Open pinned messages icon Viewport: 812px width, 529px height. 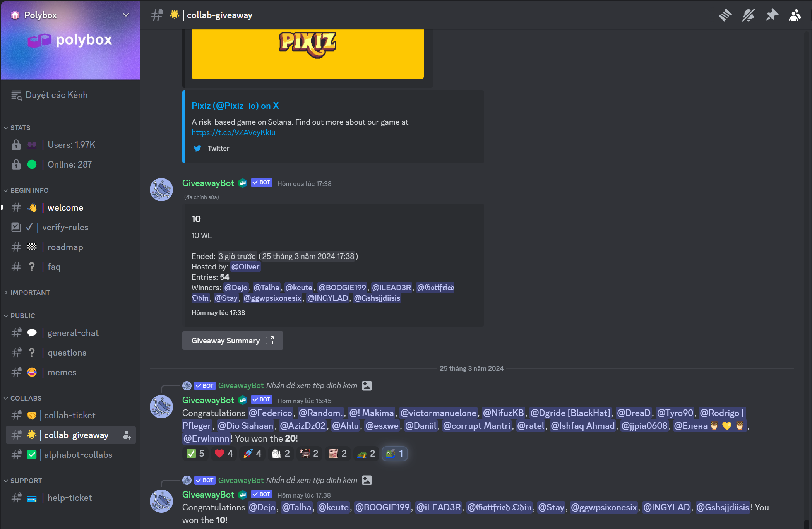(772, 15)
